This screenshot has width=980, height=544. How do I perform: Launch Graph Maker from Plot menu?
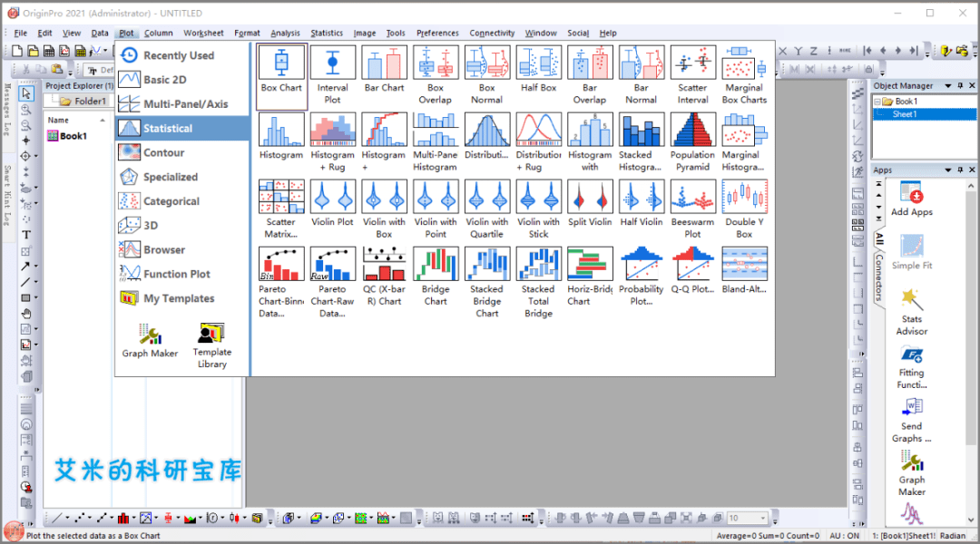point(150,341)
